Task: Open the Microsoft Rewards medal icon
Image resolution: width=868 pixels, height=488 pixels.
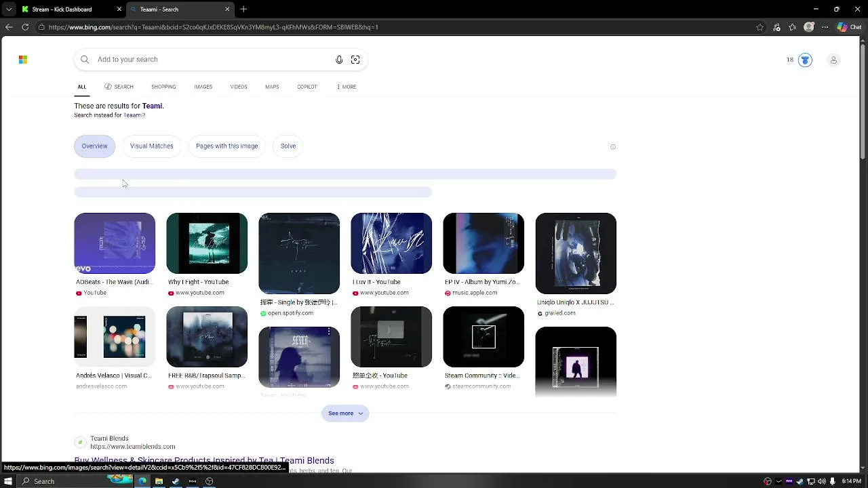Action: pos(805,60)
